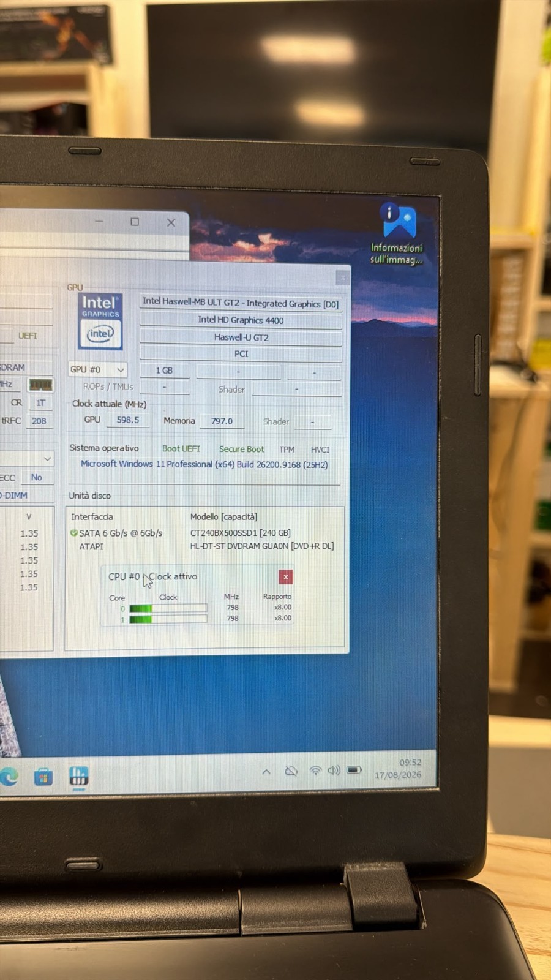Screen dimensions: 551x980
Task: Click the Microsoft Windows 11 Professional build text
Action: pyautogui.click(x=204, y=464)
